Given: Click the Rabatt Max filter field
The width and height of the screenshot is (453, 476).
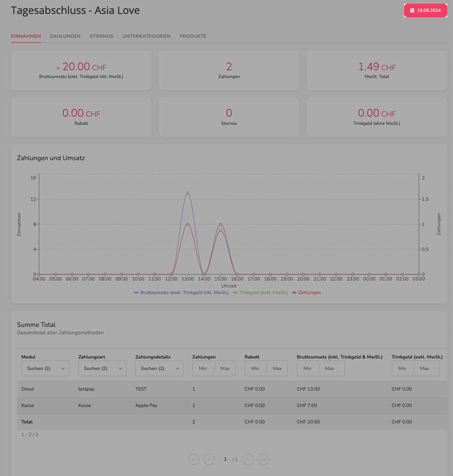Looking at the screenshot, I should coord(277,368).
